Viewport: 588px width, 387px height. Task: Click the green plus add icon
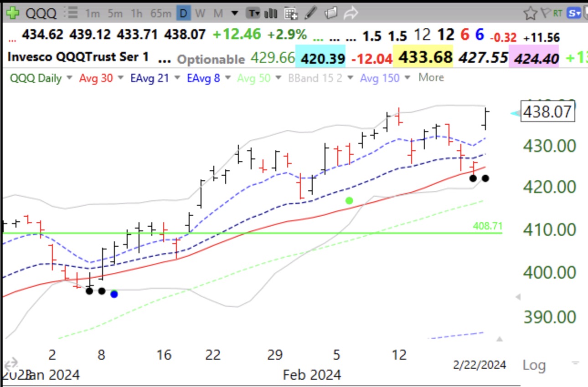(12, 13)
